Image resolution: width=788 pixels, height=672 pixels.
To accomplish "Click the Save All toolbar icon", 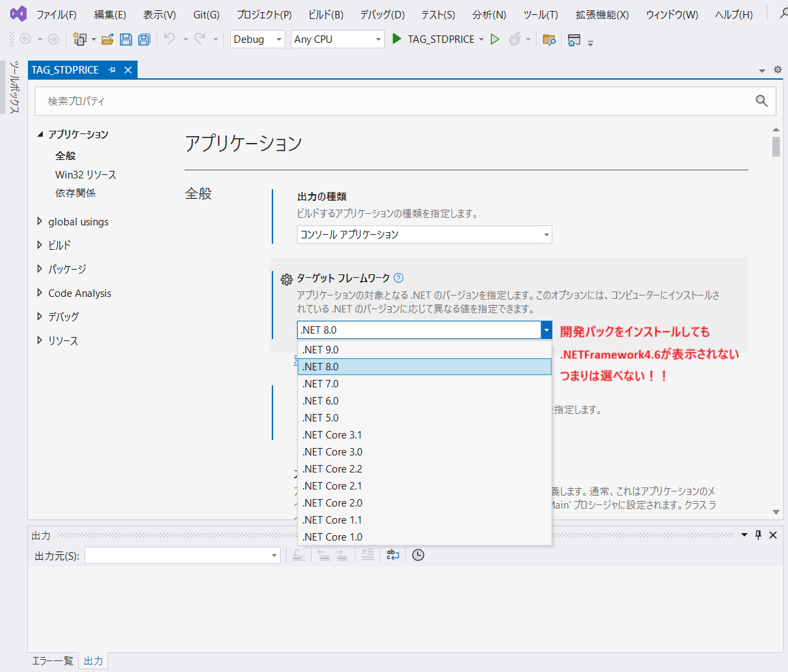I will [144, 39].
